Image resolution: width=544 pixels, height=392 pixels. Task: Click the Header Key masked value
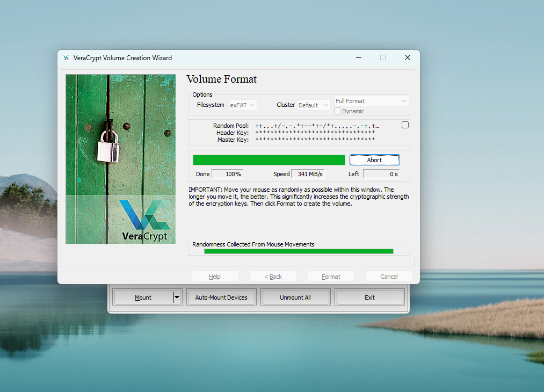(315, 133)
